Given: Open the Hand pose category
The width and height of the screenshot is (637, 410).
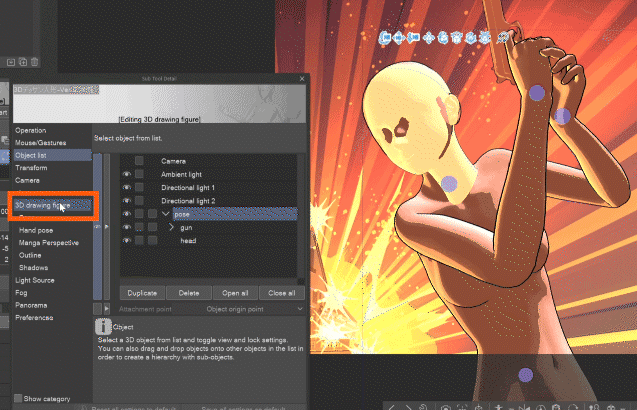Looking at the screenshot, I should coord(36,230).
